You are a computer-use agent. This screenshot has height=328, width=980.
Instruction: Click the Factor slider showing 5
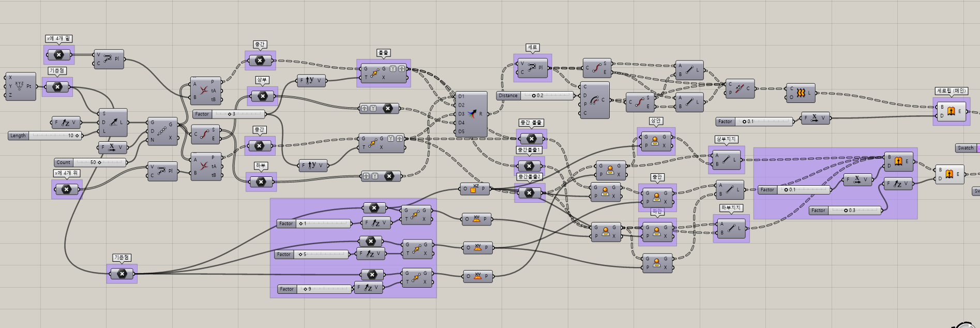coord(311,255)
